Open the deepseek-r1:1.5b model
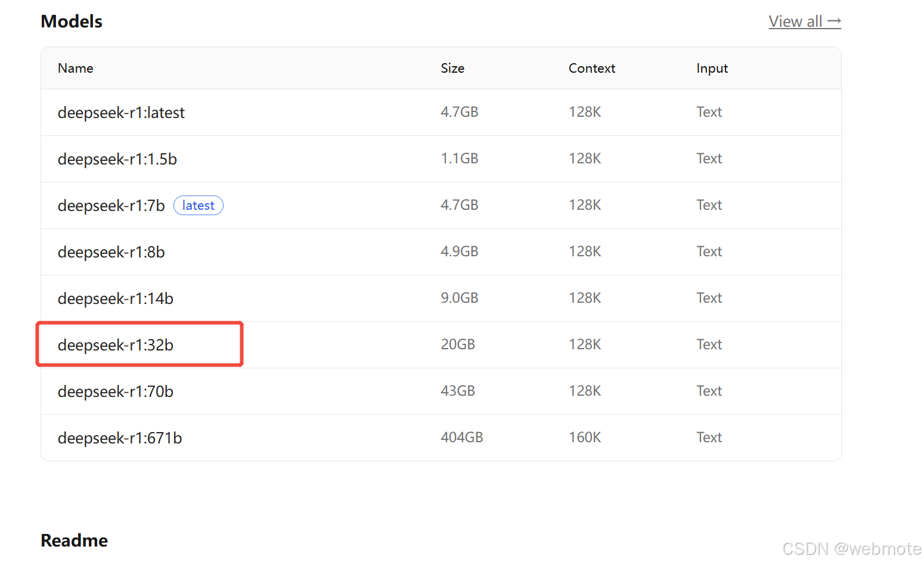 point(117,159)
